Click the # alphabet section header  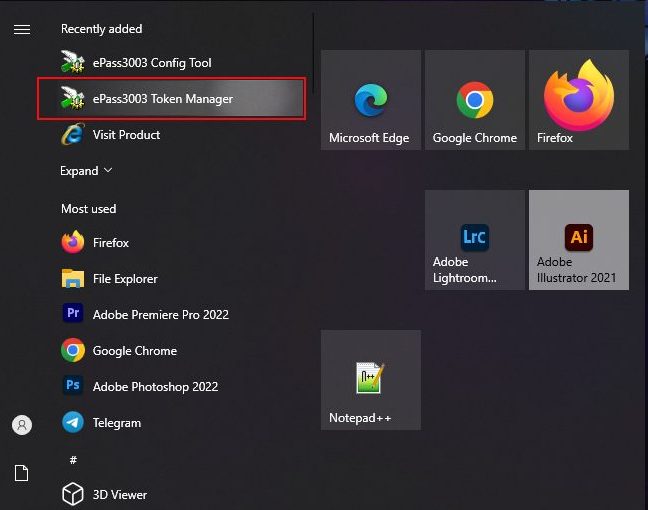[73, 460]
